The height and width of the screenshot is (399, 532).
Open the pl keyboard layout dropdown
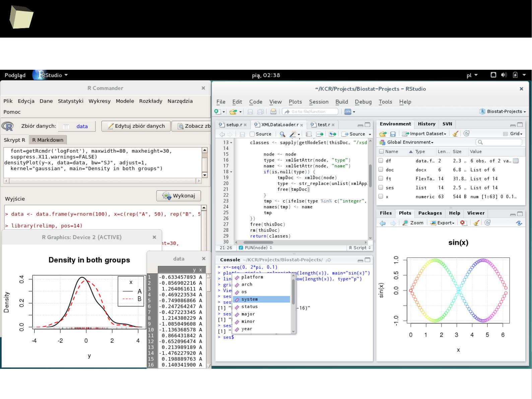tap(472, 75)
